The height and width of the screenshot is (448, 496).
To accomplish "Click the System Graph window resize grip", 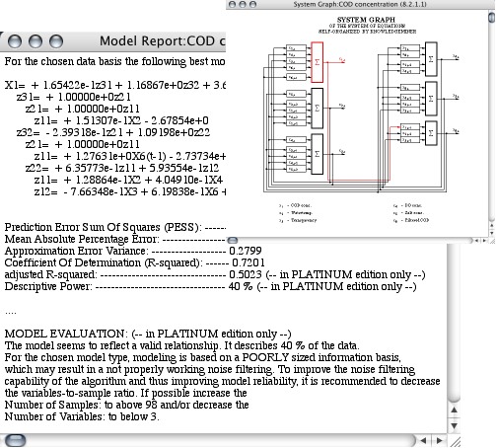I will 492,241.
